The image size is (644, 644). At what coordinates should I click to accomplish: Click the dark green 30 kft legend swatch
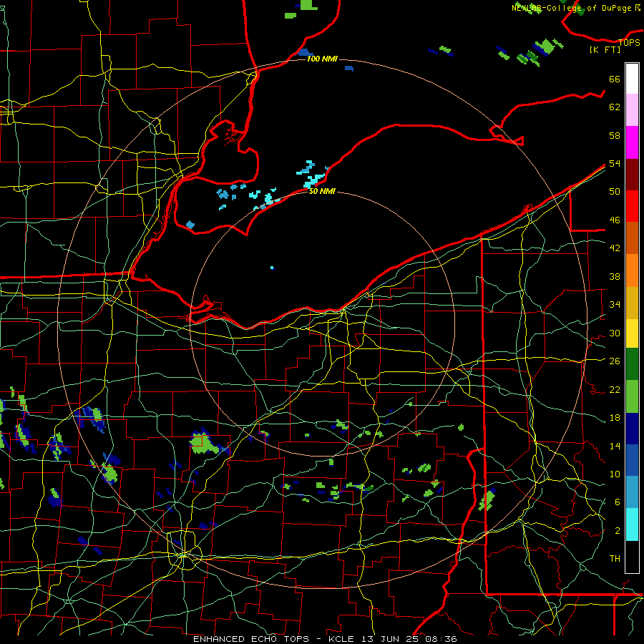point(632,364)
